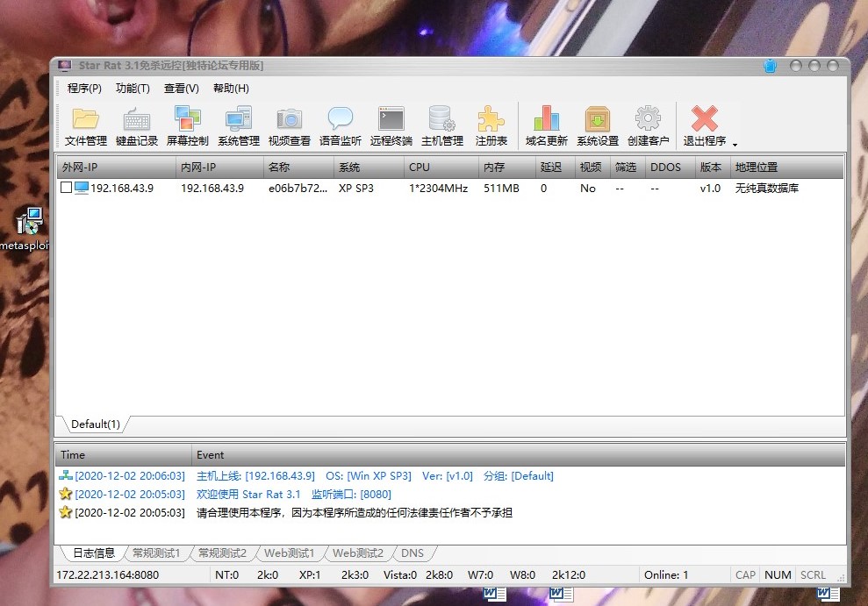
Task: Click the 无纯真数据库 location cell
Action: click(767, 188)
